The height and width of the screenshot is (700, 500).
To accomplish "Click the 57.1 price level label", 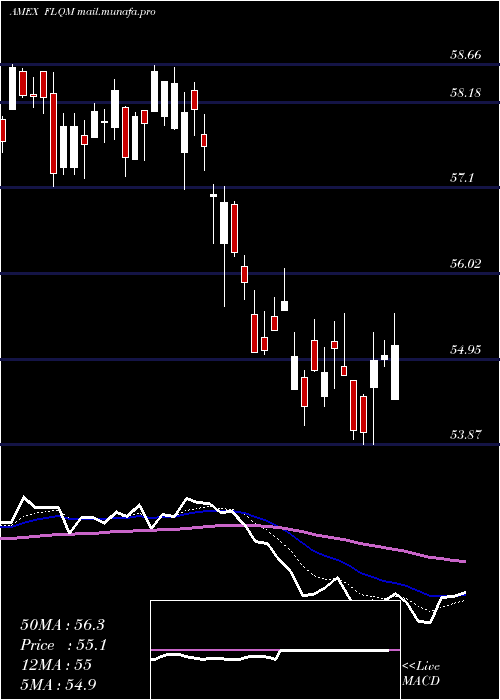I will pos(461,179).
